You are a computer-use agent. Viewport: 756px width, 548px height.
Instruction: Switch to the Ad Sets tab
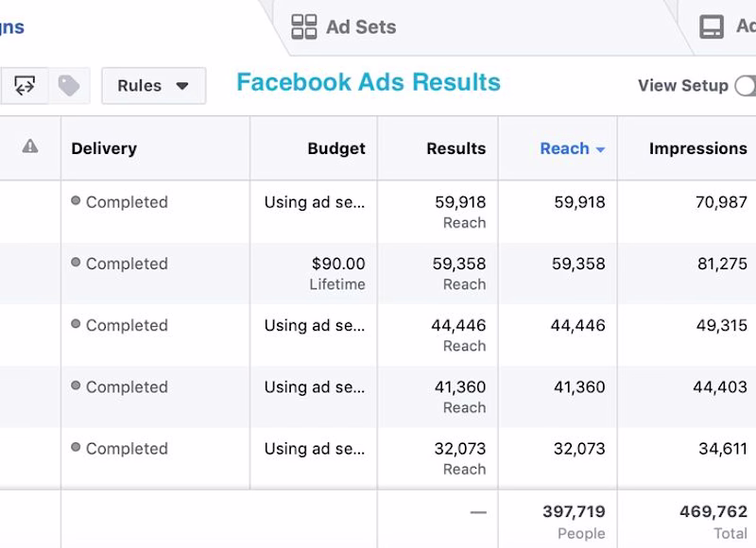click(x=360, y=26)
